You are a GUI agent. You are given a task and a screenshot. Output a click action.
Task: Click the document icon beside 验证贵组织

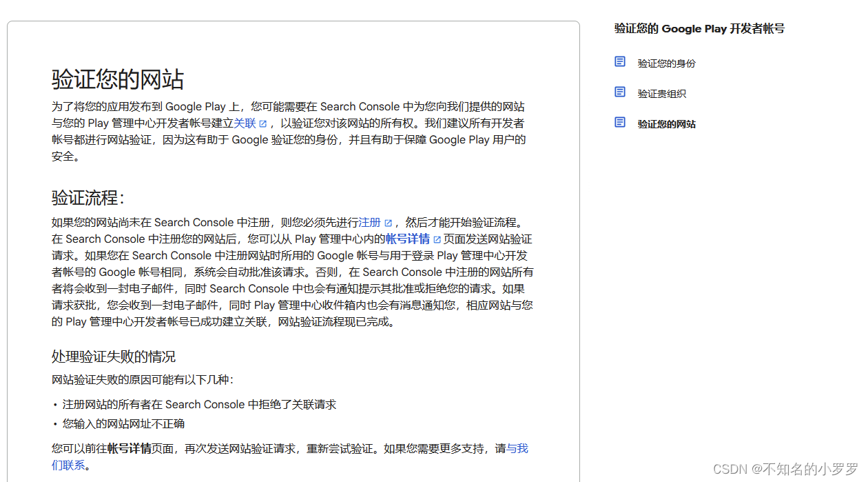[620, 92]
